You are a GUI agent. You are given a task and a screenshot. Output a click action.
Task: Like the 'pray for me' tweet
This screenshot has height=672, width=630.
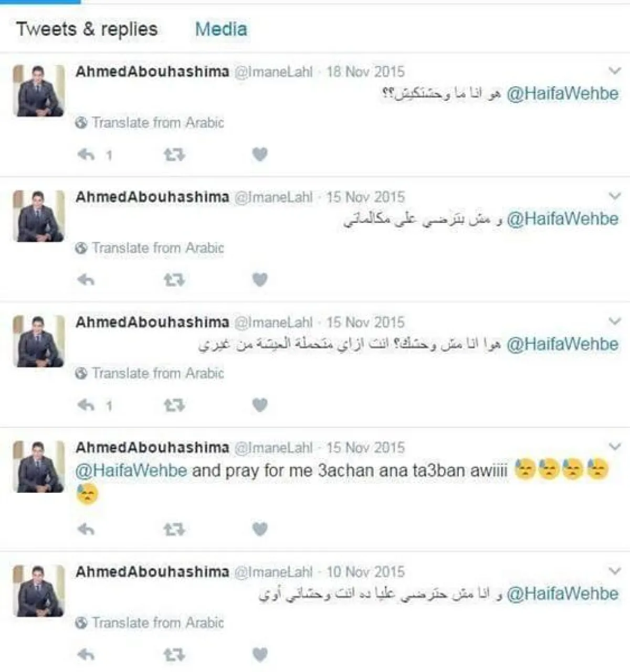[260, 529]
